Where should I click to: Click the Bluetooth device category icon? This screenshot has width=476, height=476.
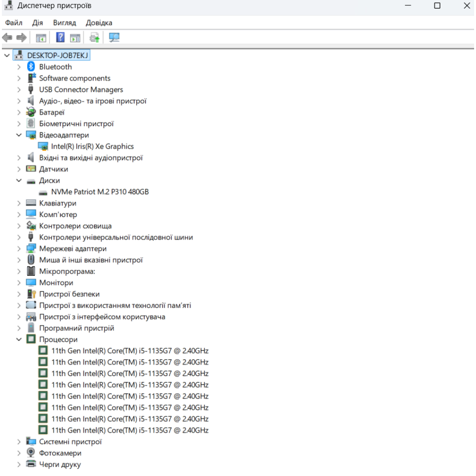[31, 67]
